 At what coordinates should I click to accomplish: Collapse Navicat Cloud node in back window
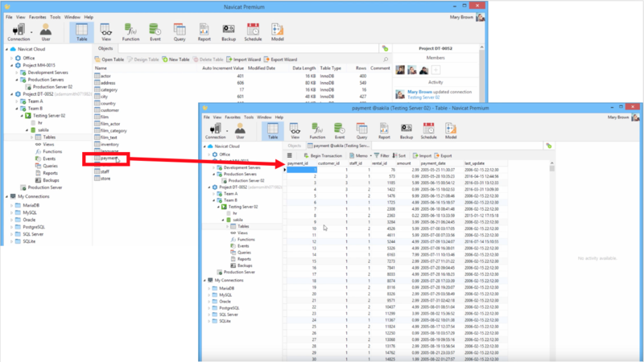tap(7, 49)
